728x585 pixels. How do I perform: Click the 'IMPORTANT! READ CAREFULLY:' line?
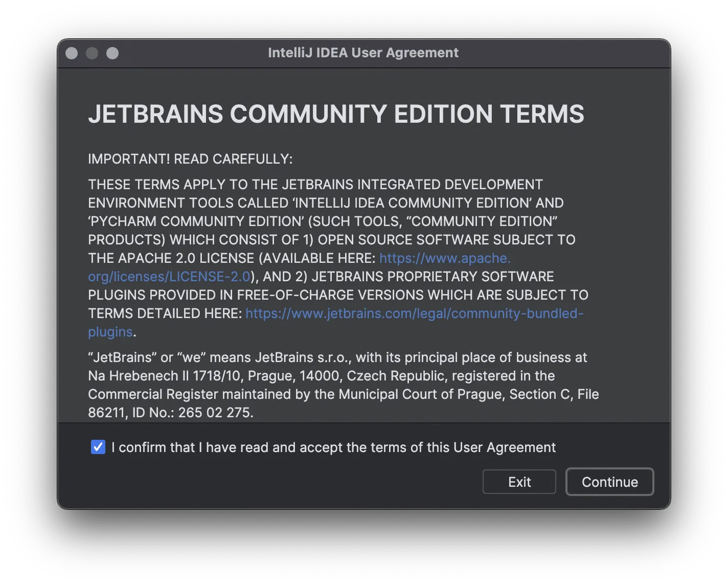[x=190, y=159]
